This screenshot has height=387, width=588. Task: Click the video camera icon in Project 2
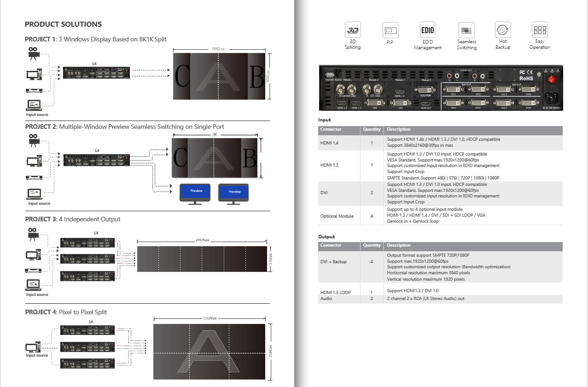[34, 140]
